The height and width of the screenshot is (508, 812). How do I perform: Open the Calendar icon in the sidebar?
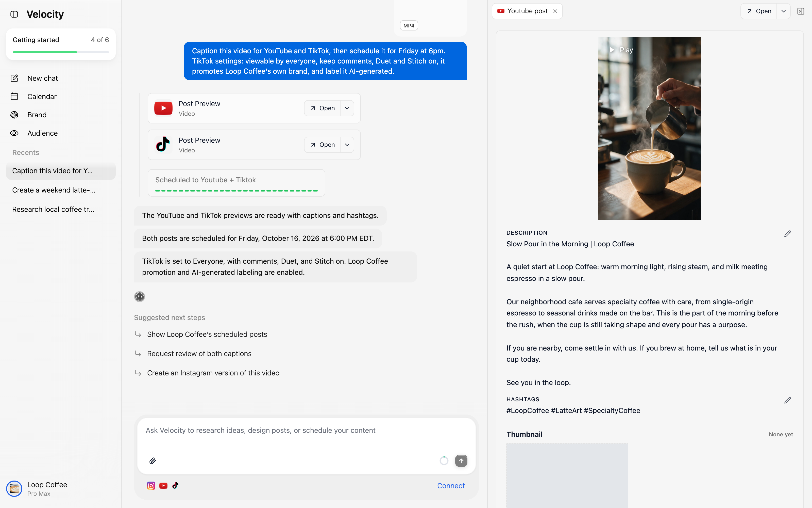(x=14, y=97)
